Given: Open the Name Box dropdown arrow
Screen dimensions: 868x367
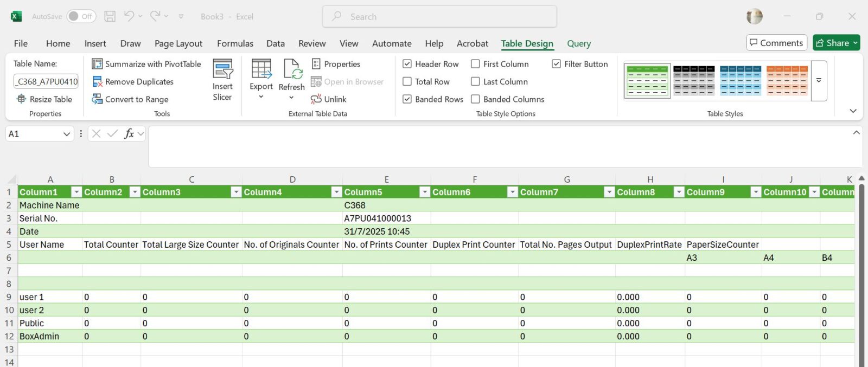Looking at the screenshot, I should (67, 134).
